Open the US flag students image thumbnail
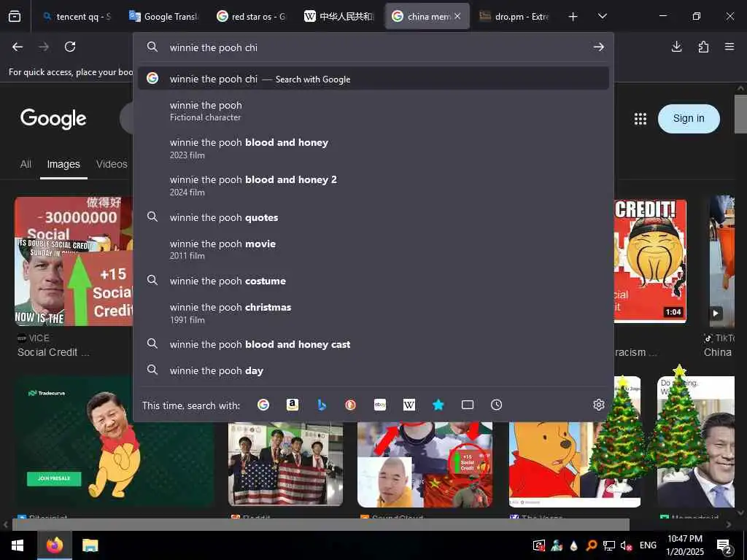This screenshot has width=747, height=560. tap(285, 464)
